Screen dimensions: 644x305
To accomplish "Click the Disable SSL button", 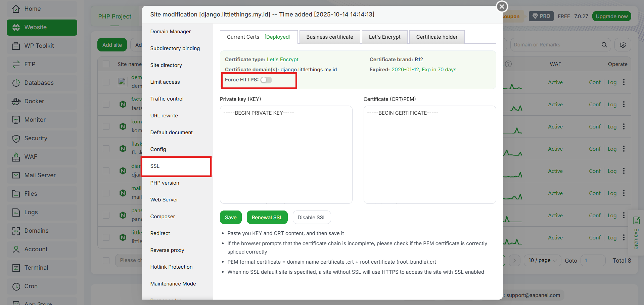I will (312, 217).
